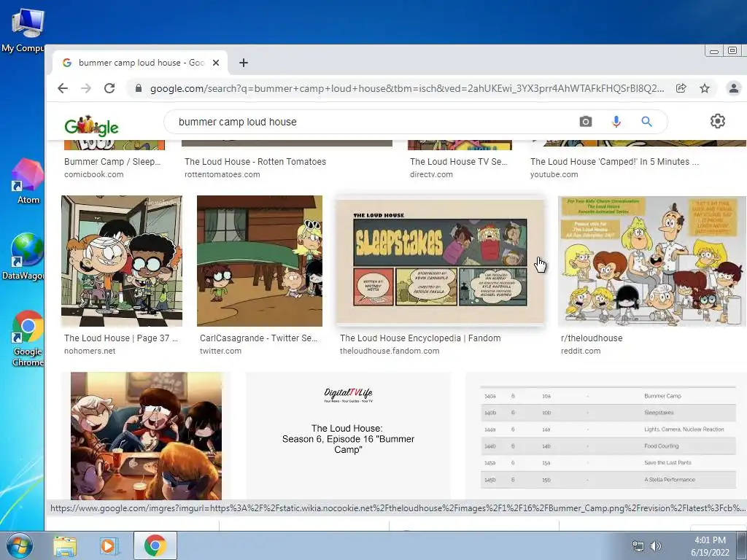This screenshot has width=747, height=560.
Task: Open a new tab with plus button
Action: 244,63
